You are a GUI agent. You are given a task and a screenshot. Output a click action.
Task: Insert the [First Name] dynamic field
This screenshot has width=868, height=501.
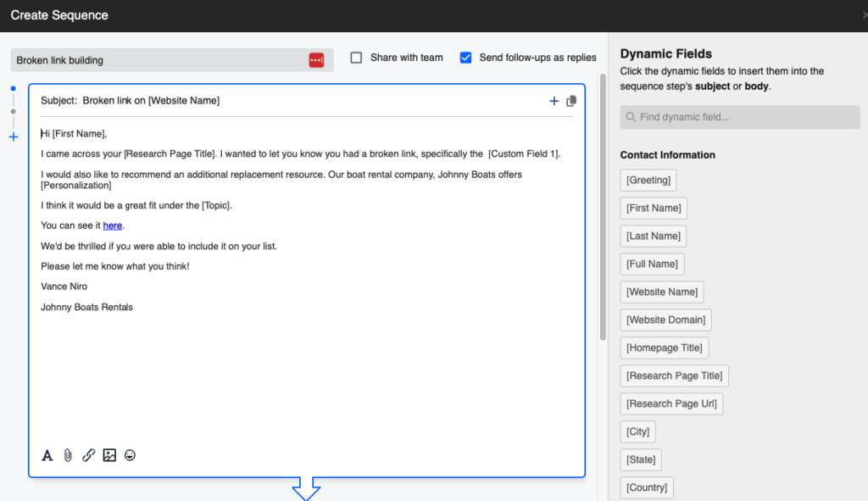pyautogui.click(x=653, y=208)
